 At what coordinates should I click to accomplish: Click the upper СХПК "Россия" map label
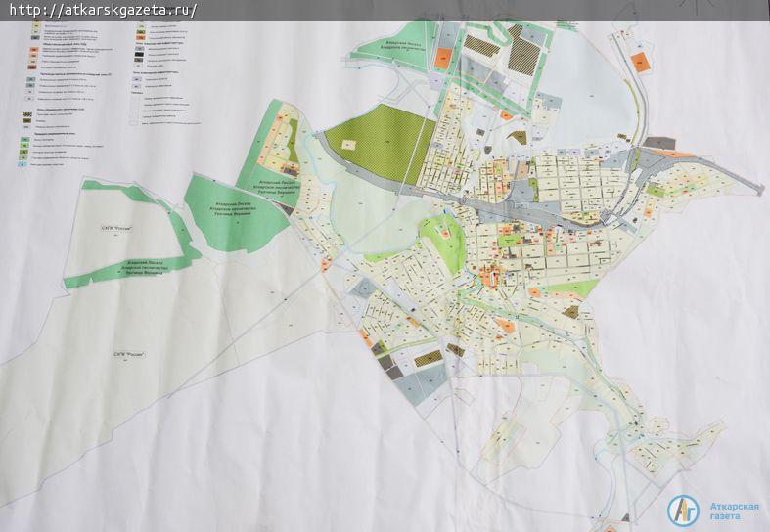click(116, 229)
